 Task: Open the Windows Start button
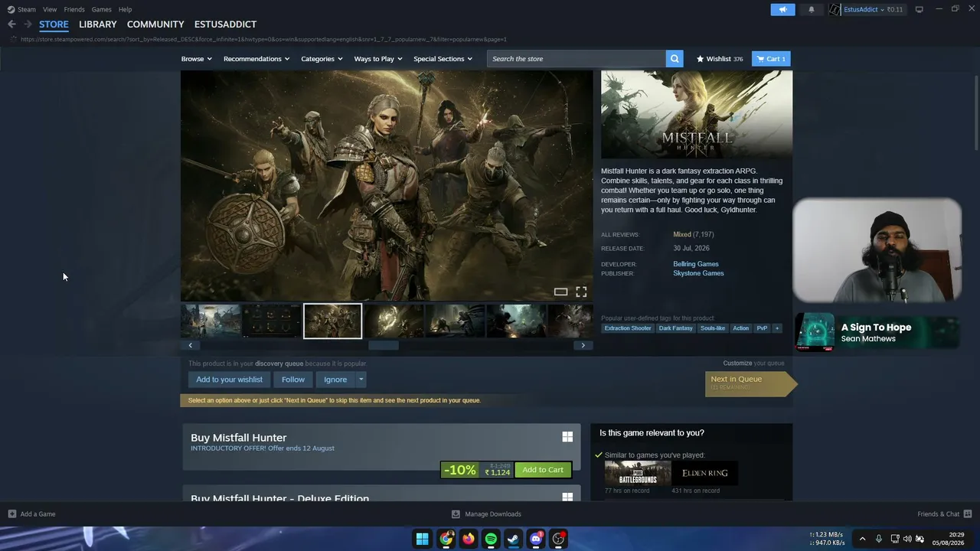[422, 539]
